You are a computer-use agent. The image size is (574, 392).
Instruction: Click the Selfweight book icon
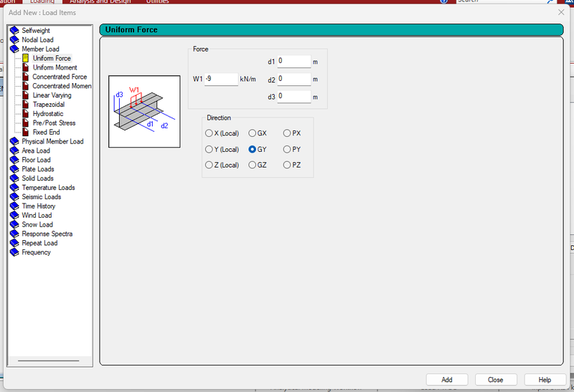[14, 30]
